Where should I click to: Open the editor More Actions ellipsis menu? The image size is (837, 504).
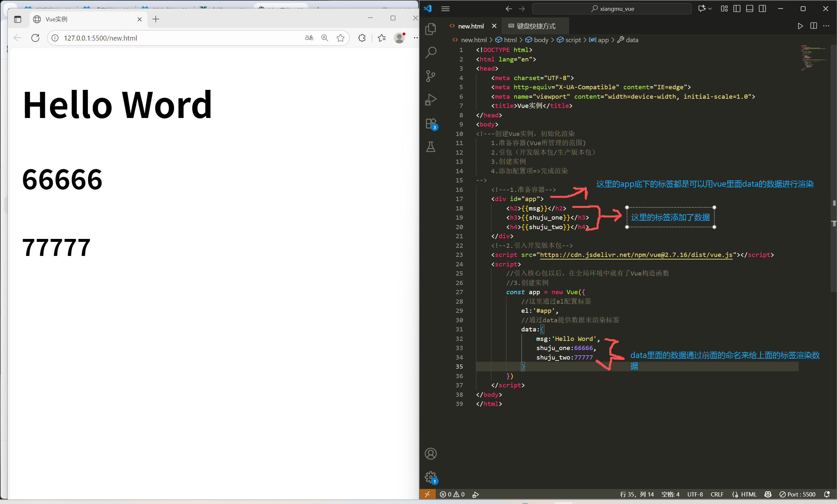[826, 26]
